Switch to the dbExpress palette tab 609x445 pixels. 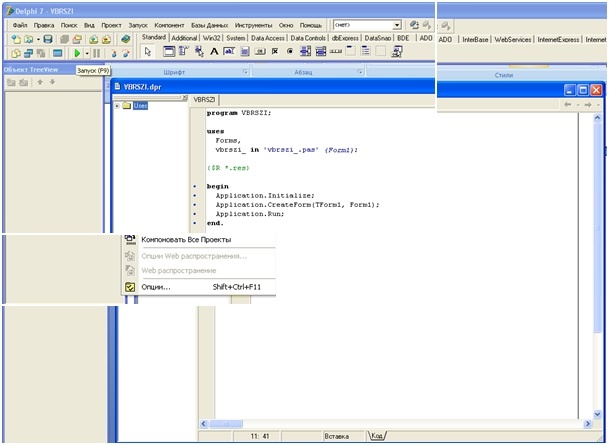click(x=345, y=38)
